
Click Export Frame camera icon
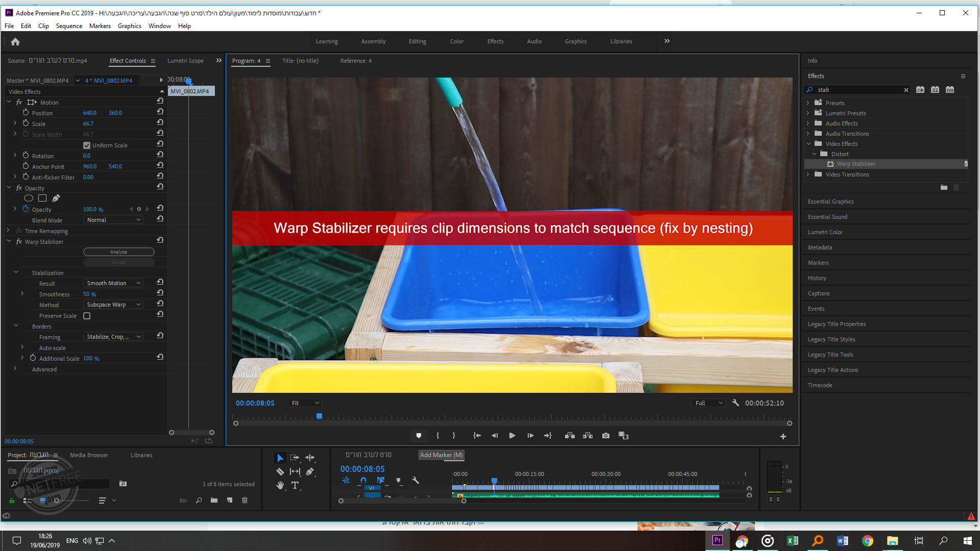(x=605, y=436)
